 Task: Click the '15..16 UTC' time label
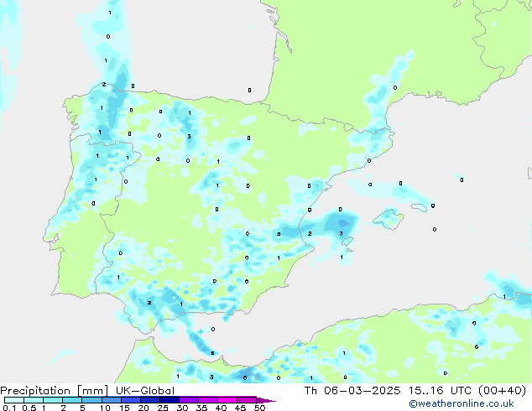tap(440, 391)
